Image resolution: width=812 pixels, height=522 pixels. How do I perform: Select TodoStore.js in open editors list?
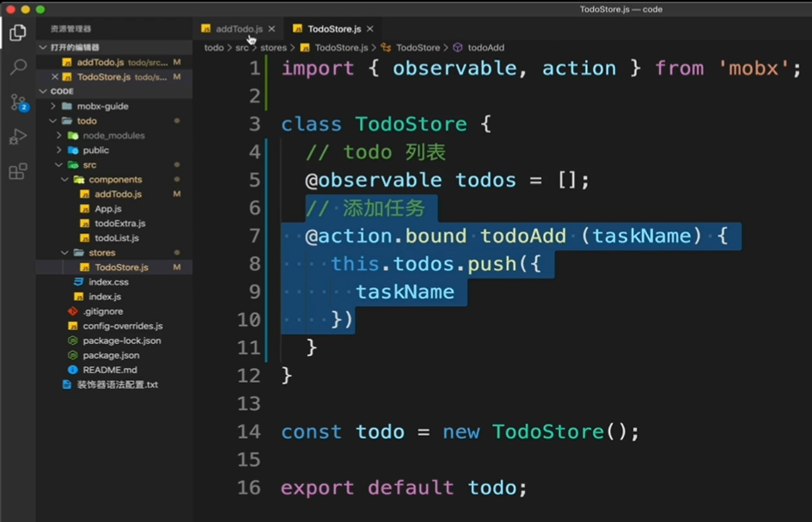[114, 77]
